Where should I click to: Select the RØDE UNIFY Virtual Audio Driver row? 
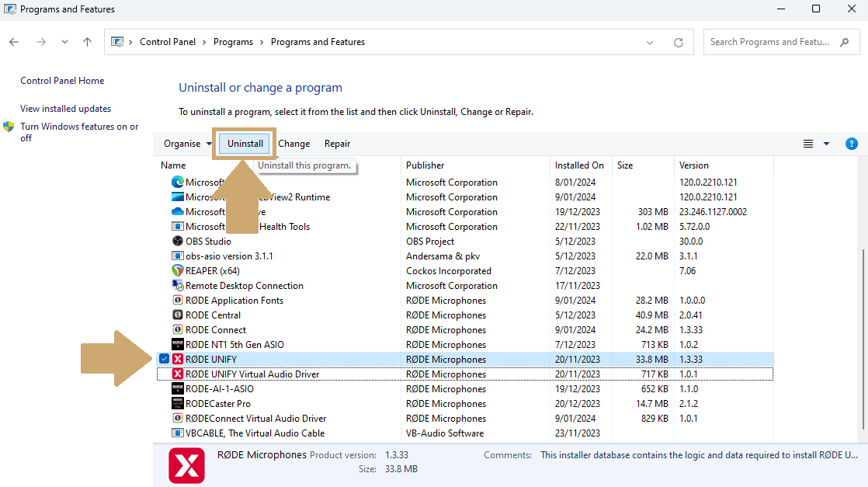click(465, 374)
